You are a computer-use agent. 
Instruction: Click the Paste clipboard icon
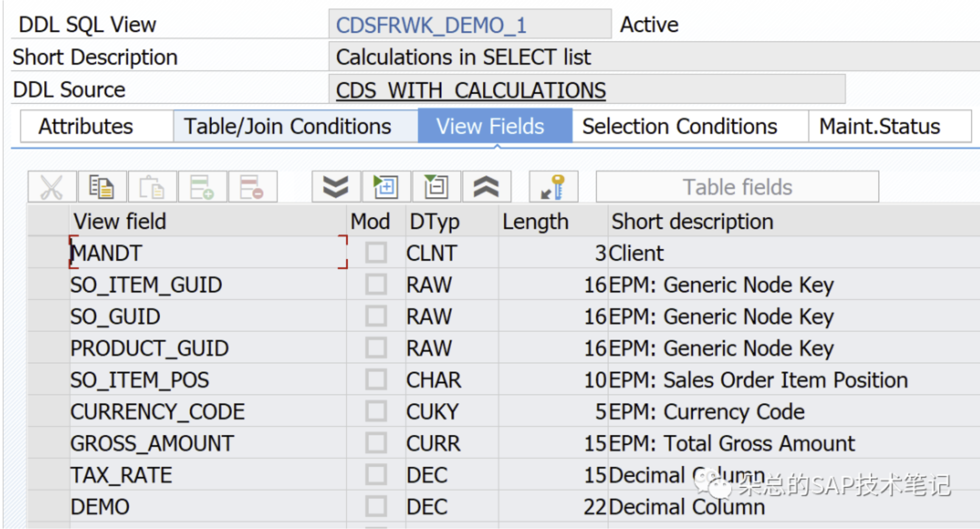click(x=152, y=187)
